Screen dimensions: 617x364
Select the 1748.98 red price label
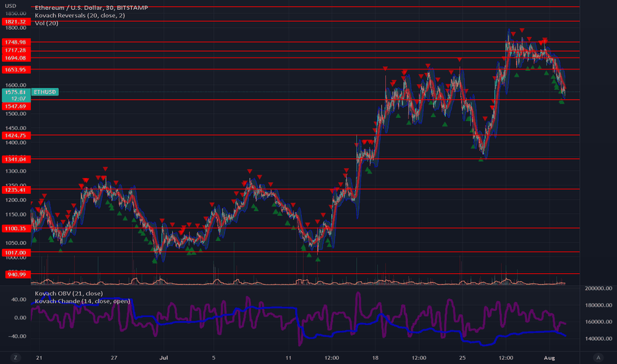[x=16, y=42]
